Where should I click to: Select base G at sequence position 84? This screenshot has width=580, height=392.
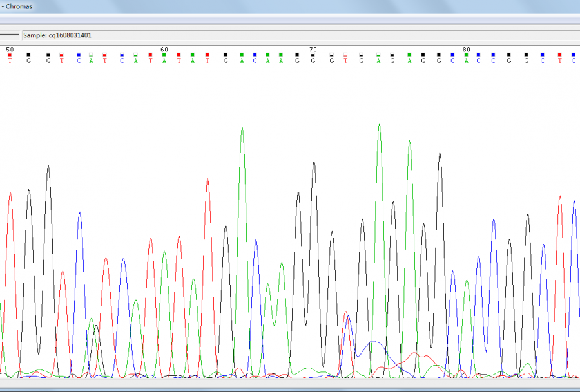527,61
